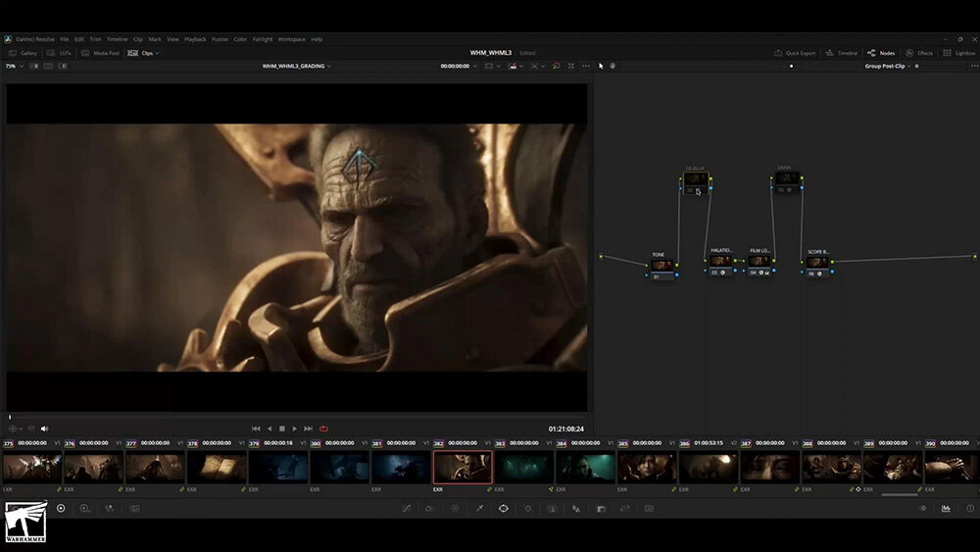
Task: Open the Playback menu
Action: point(195,39)
